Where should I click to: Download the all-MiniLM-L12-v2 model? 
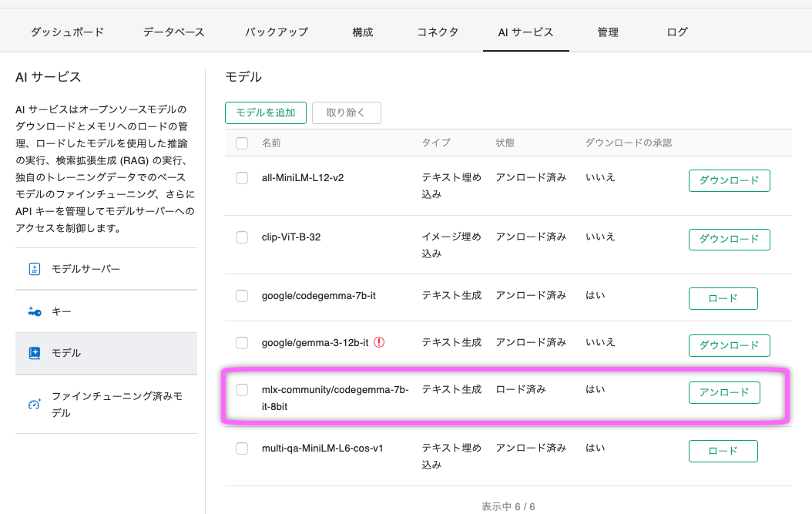(x=729, y=180)
